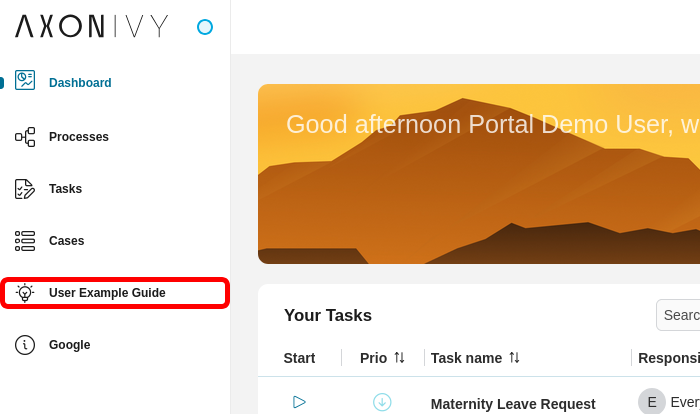Click the Google info icon

(25, 345)
